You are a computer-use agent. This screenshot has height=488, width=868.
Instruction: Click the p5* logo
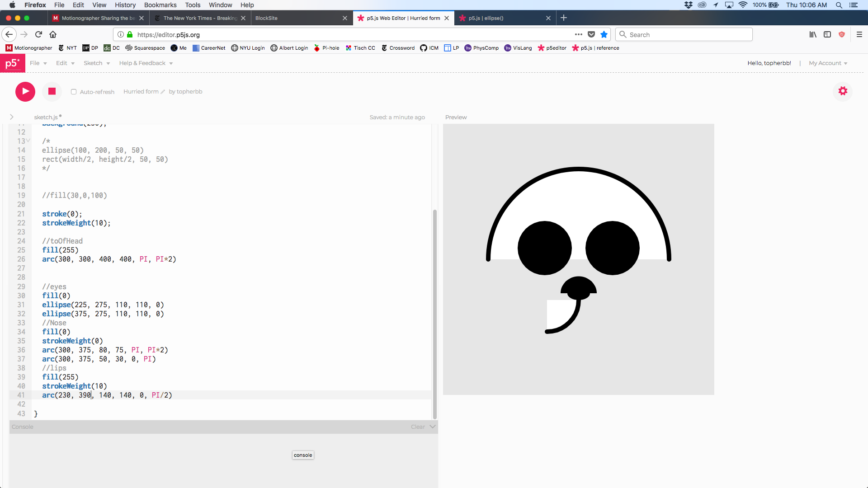coord(13,63)
